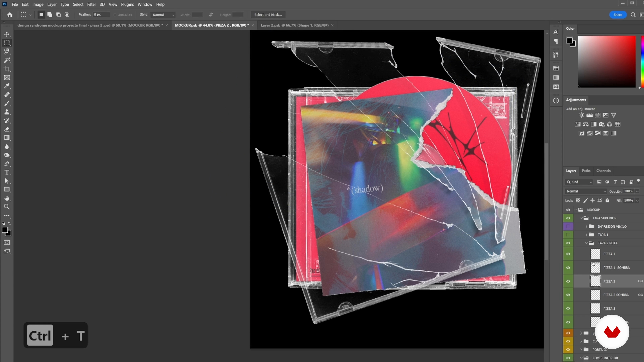Click the Color panel foreground swatch
644x362 pixels.
tap(570, 40)
